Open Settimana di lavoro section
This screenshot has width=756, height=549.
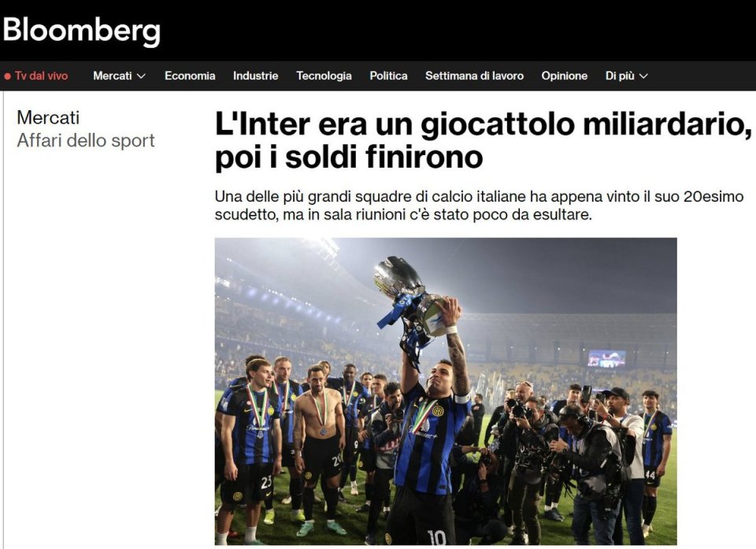click(x=474, y=76)
